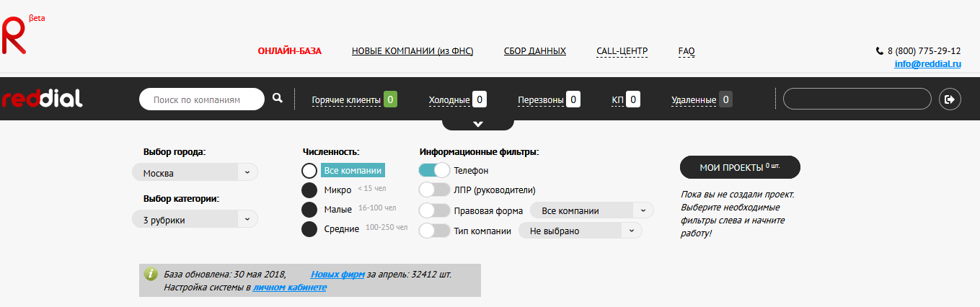This screenshot has width=980, height=307.
Task: Open email link info@reddial.ru
Action: pos(928,64)
